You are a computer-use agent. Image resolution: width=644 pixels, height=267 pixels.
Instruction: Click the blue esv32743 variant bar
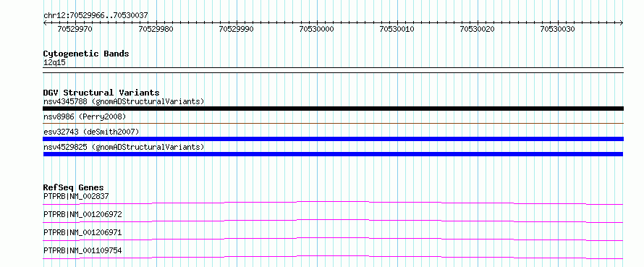(x=333, y=139)
